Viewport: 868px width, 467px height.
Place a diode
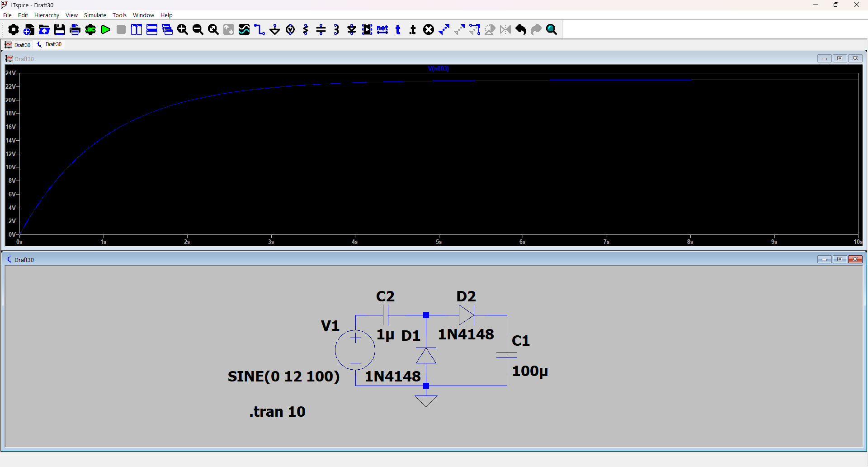click(x=352, y=30)
